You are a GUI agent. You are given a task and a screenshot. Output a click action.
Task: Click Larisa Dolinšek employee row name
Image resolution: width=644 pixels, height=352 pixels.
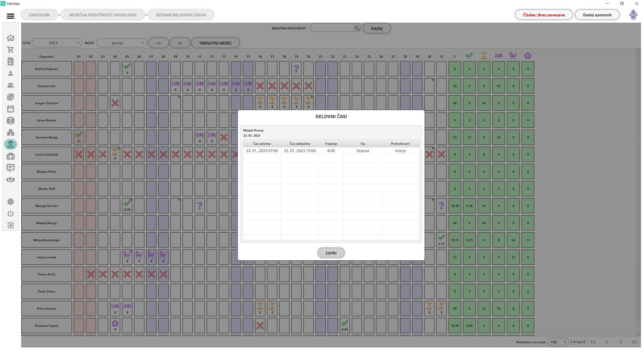(47, 154)
